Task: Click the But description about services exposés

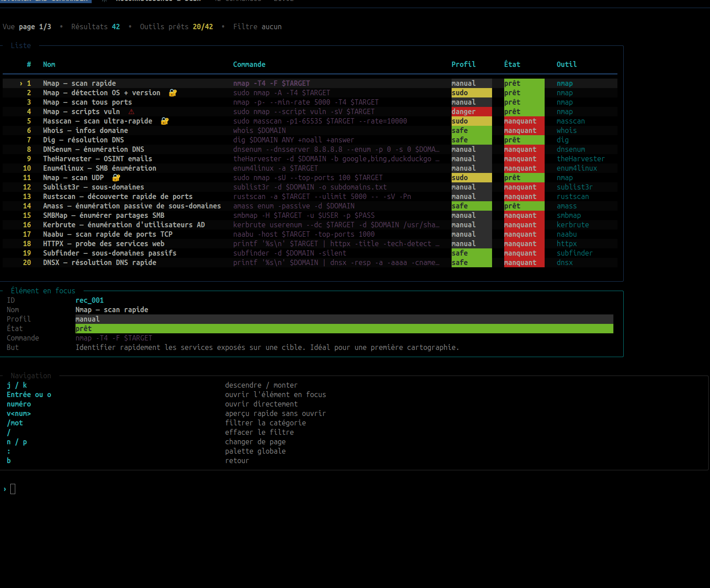Action: pyautogui.click(x=267, y=348)
